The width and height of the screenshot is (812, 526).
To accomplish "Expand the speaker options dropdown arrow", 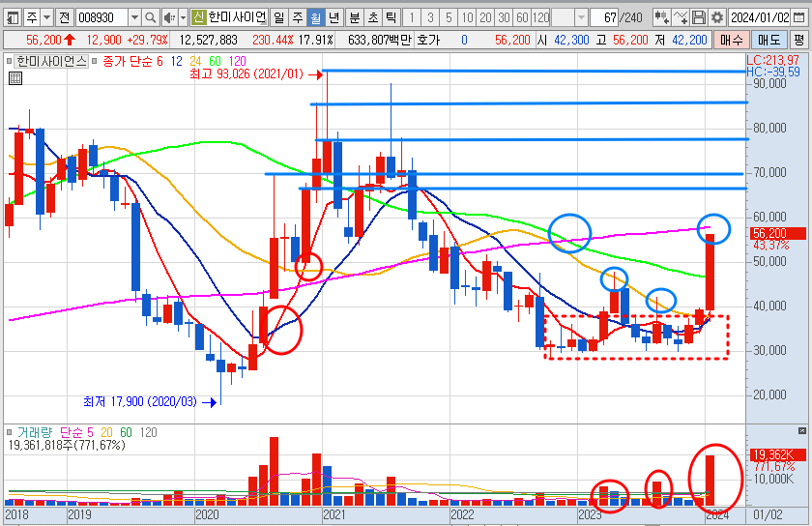I will 183,18.
